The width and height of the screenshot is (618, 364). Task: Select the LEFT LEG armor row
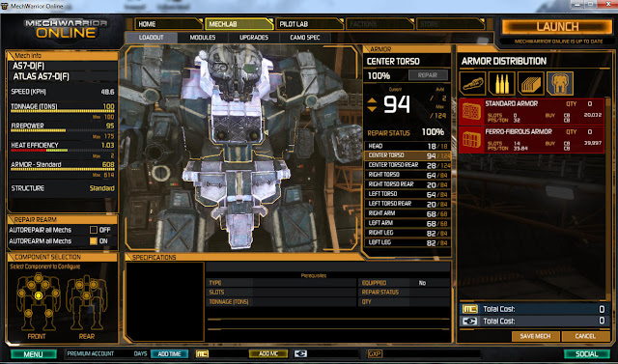[407, 242]
